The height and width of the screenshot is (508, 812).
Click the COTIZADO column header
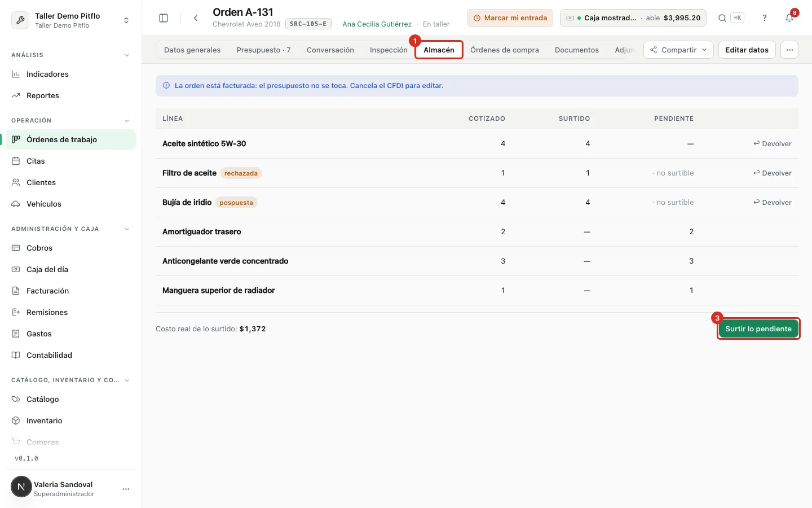(487, 119)
